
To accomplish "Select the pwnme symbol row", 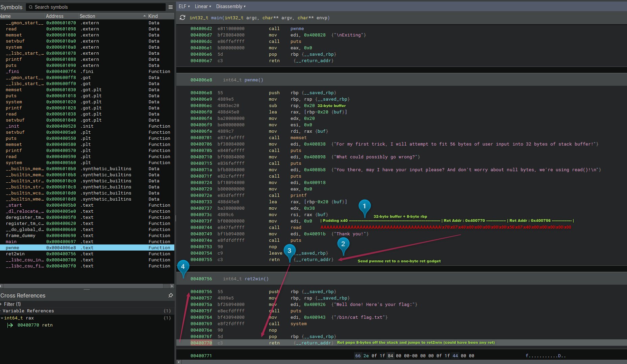I will point(87,248).
